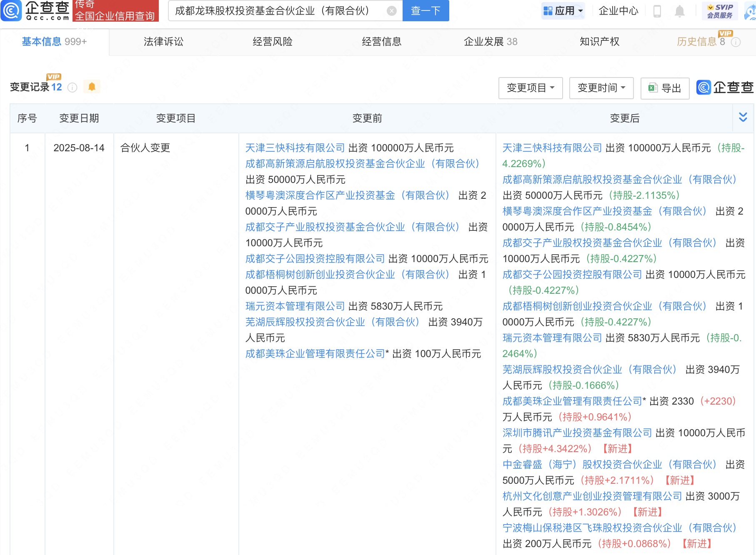Open 瑞元资本管理有限公司 link in 变更后 column
756x555 pixels.
point(552,338)
